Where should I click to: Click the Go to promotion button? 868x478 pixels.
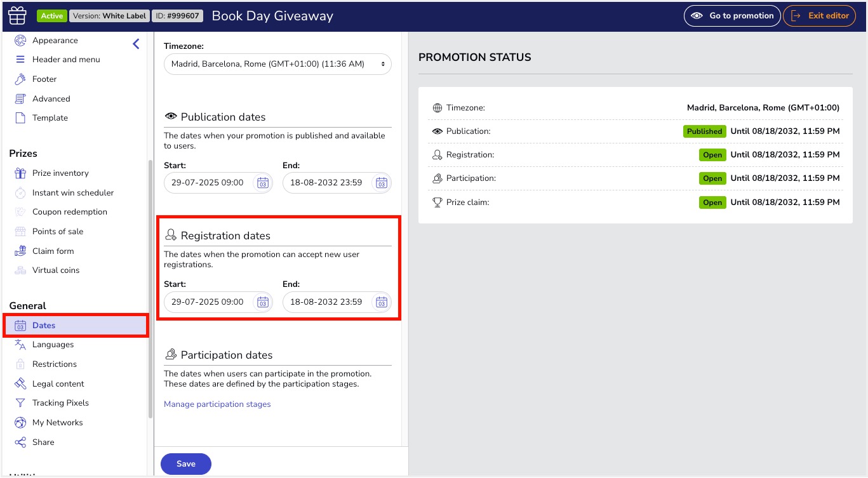pos(732,16)
